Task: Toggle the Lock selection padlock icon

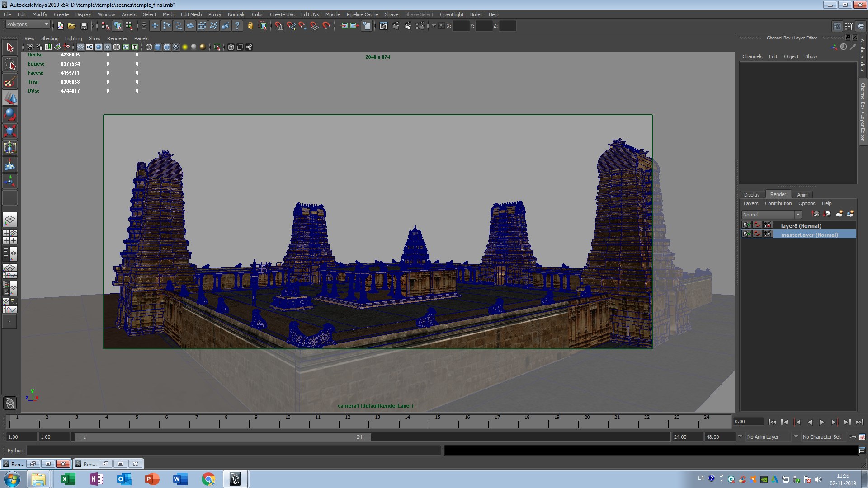Action: (250, 26)
